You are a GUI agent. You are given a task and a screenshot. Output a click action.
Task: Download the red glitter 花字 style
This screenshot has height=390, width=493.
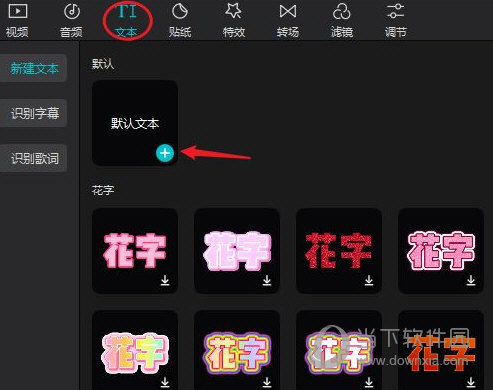click(x=369, y=280)
